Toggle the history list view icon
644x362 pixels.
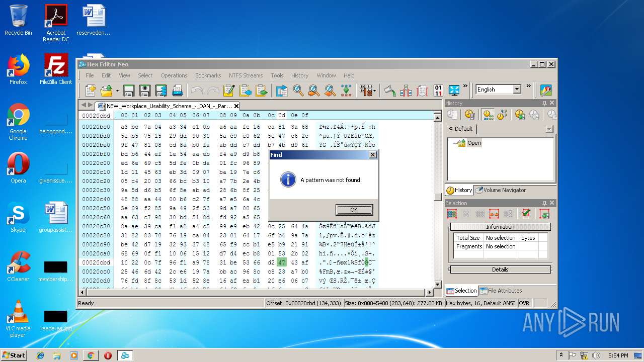pyautogui.click(x=488, y=115)
